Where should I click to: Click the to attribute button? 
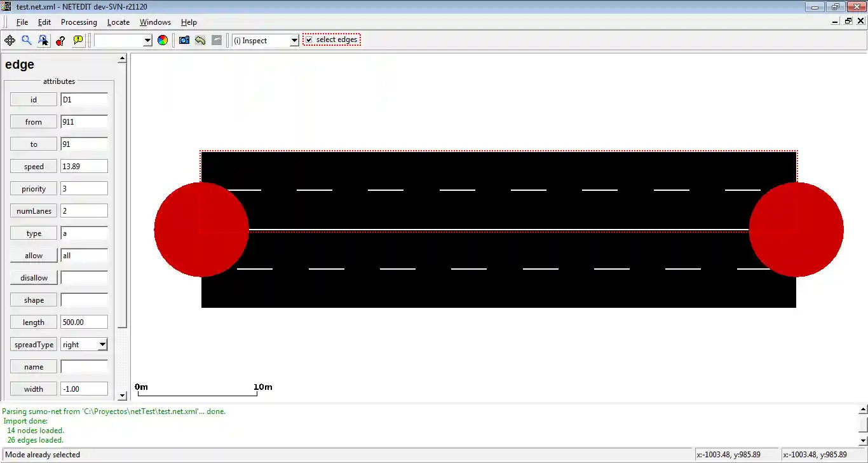tap(34, 144)
